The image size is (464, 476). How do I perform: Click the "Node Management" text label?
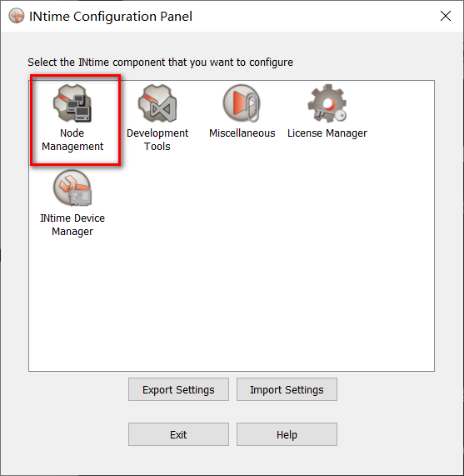72,140
